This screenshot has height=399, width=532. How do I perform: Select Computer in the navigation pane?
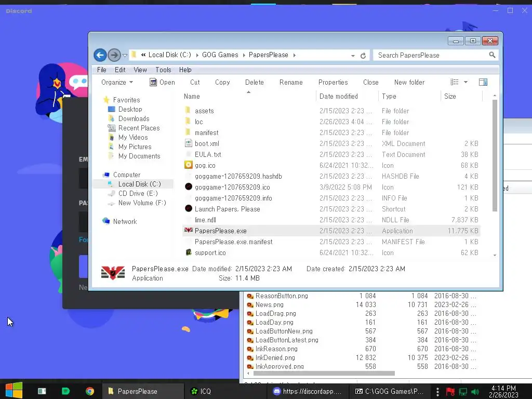pos(126,175)
